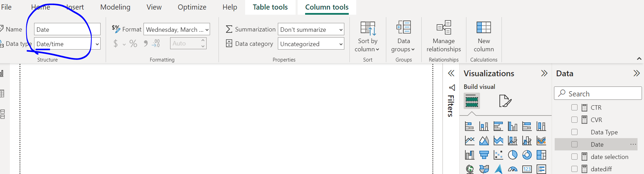Select the stacked area chart visual

coord(498,140)
